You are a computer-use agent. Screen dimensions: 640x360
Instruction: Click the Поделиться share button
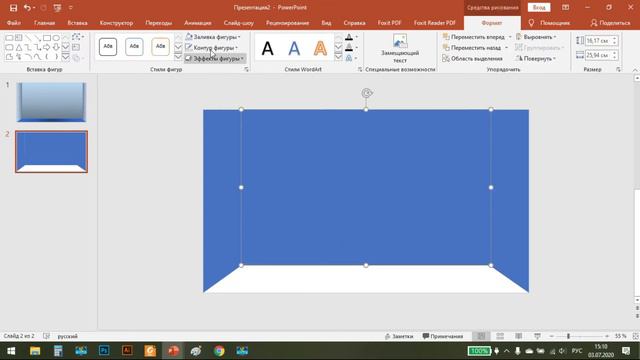click(610, 23)
